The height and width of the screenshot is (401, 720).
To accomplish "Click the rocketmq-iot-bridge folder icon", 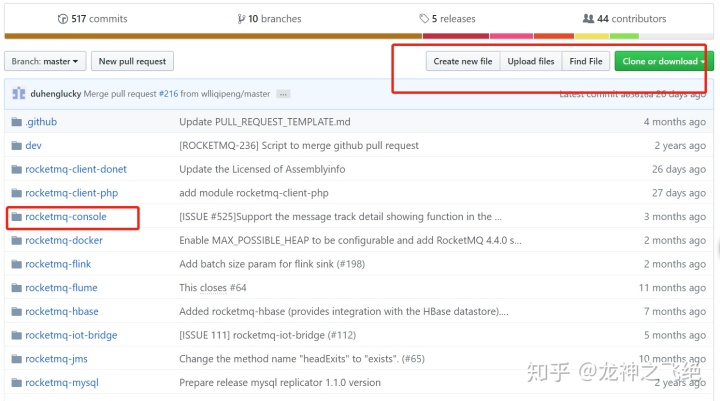I will click(x=17, y=335).
